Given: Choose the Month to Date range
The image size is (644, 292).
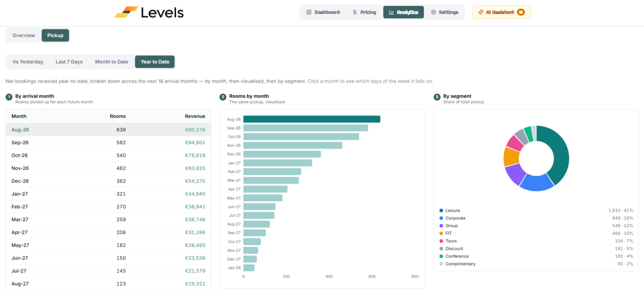Looking at the screenshot, I should (x=112, y=62).
